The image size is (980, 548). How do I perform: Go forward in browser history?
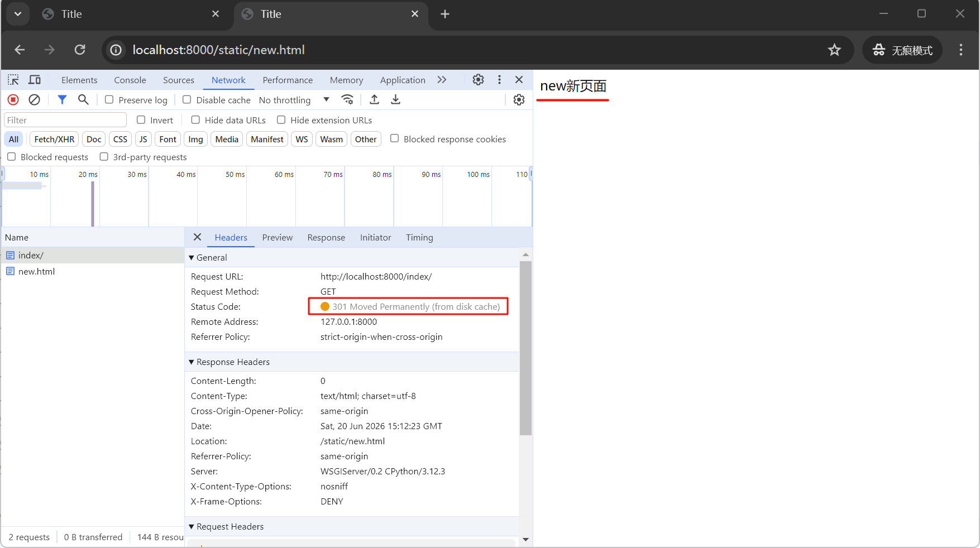tap(50, 50)
